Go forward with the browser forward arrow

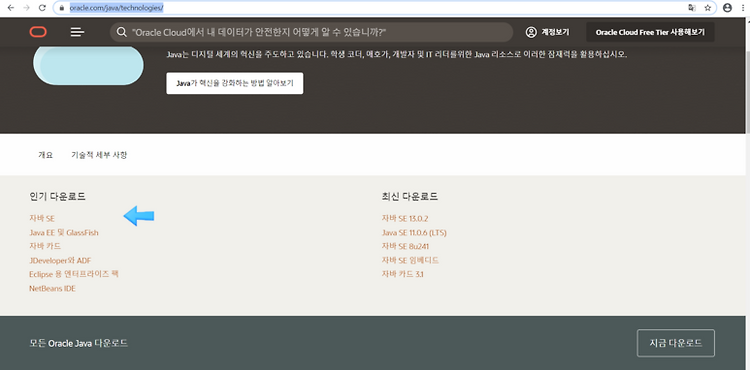click(26, 8)
